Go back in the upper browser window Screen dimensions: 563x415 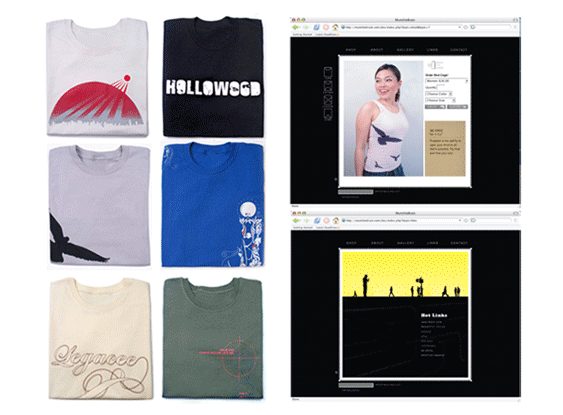296,27
